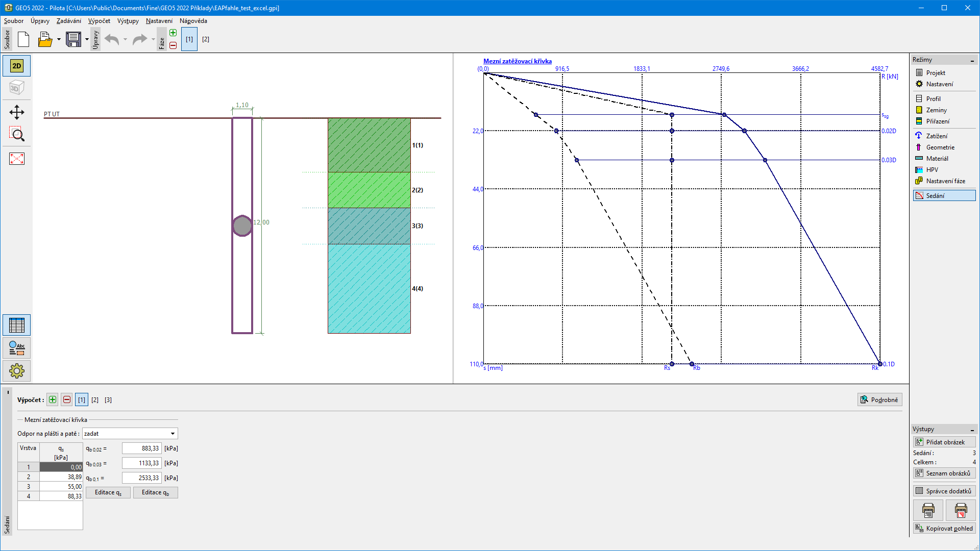Open the Výpočet menu
Image resolution: width=980 pixels, height=551 pixels.
tap(99, 21)
